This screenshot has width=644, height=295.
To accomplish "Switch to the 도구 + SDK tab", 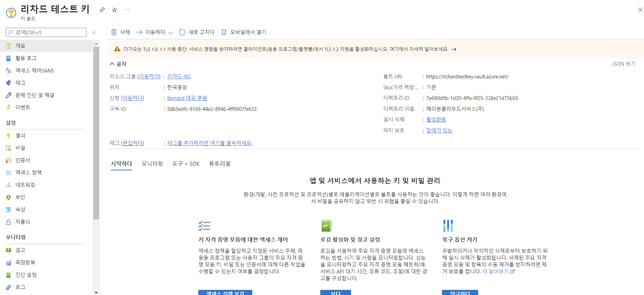I will coord(186,164).
